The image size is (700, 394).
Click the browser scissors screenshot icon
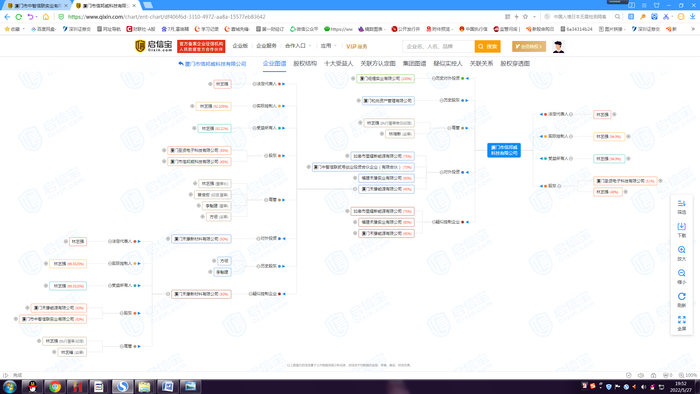point(666,17)
